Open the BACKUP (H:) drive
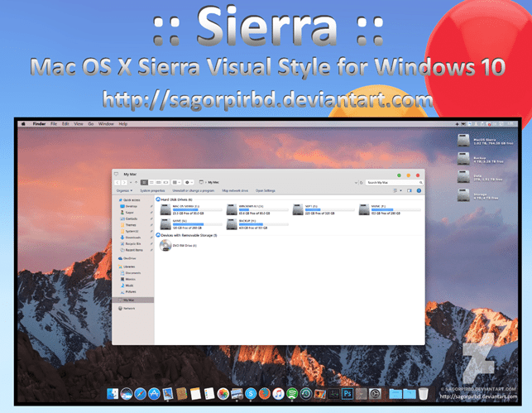532x413 pixels. click(x=256, y=224)
